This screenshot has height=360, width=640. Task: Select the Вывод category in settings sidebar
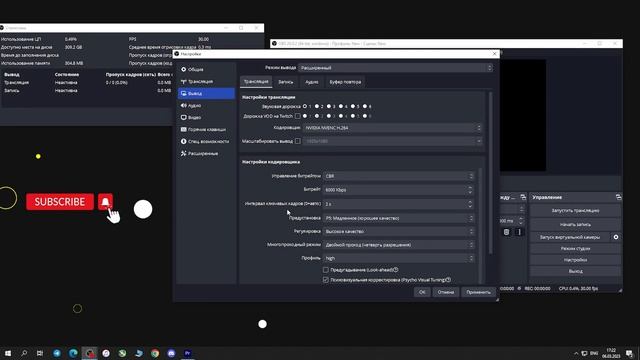[206, 93]
